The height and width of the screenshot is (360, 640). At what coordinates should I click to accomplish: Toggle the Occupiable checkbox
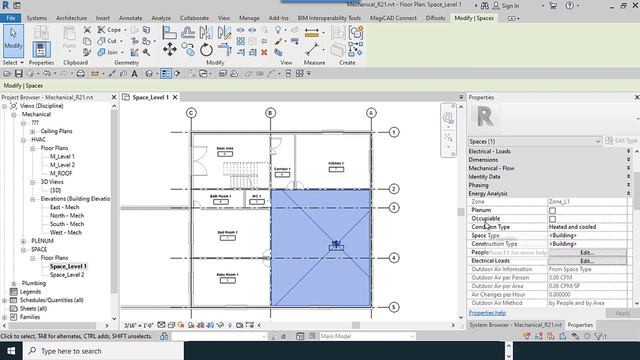552,219
